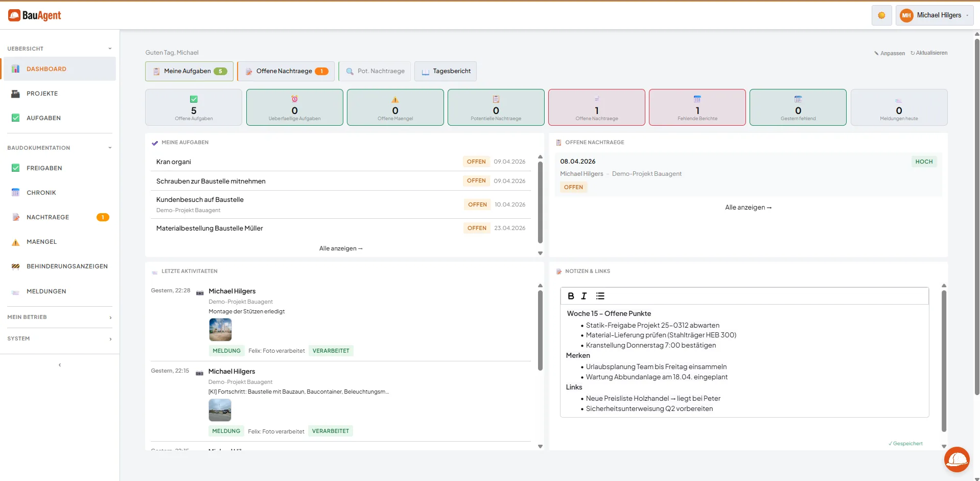Click the BauAgent logo
This screenshot has width=980, height=481.
[35, 15]
